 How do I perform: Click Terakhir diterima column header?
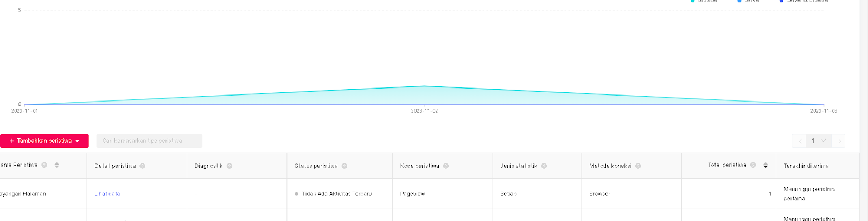[806, 166]
